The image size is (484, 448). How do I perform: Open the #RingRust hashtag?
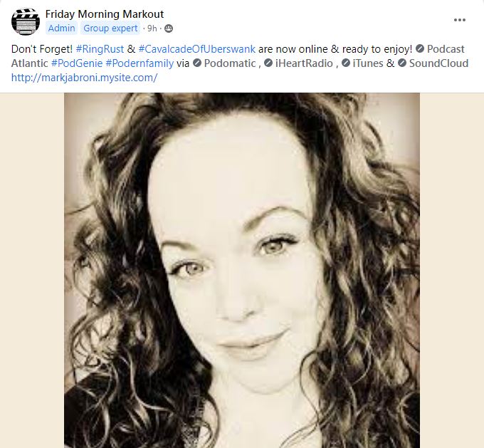pos(100,49)
